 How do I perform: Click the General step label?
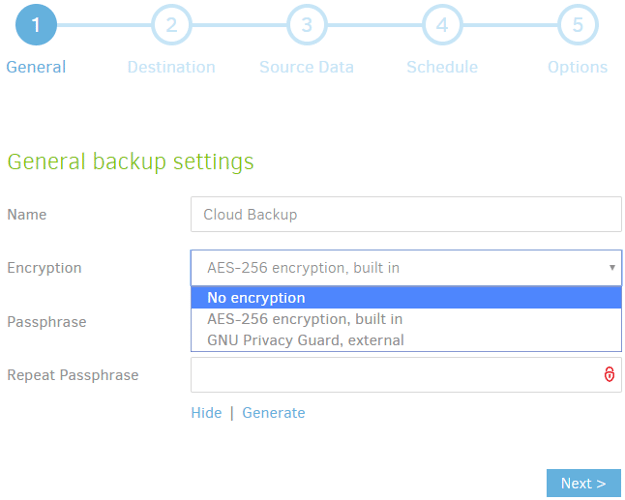click(x=36, y=67)
